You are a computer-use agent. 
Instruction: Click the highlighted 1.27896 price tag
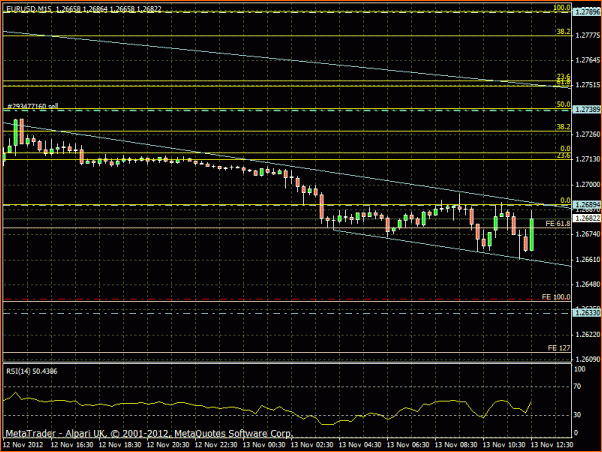point(587,12)
